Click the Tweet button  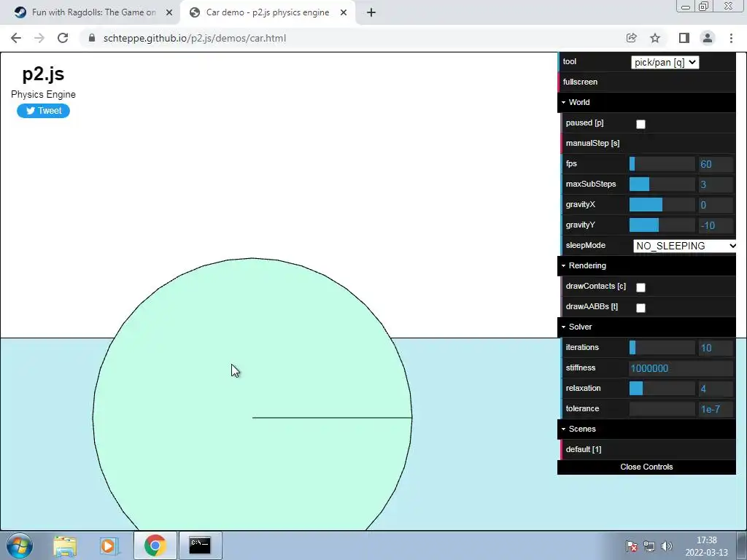(x=43, y=111)
